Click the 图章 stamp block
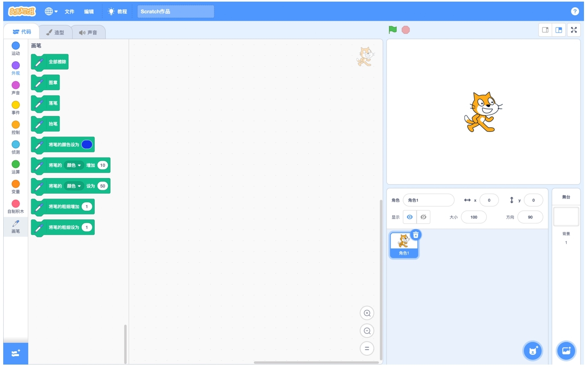588x369 pixels. (x=45, y=83)
